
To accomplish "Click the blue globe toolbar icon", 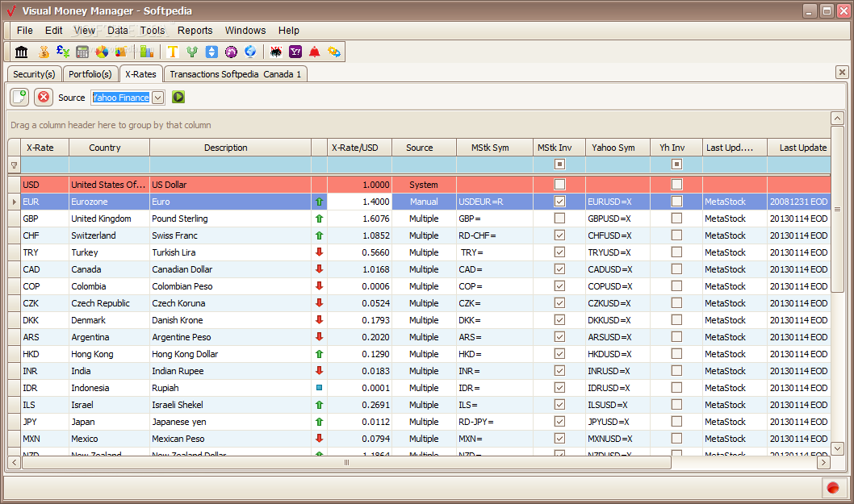I will tap(250, 52).
